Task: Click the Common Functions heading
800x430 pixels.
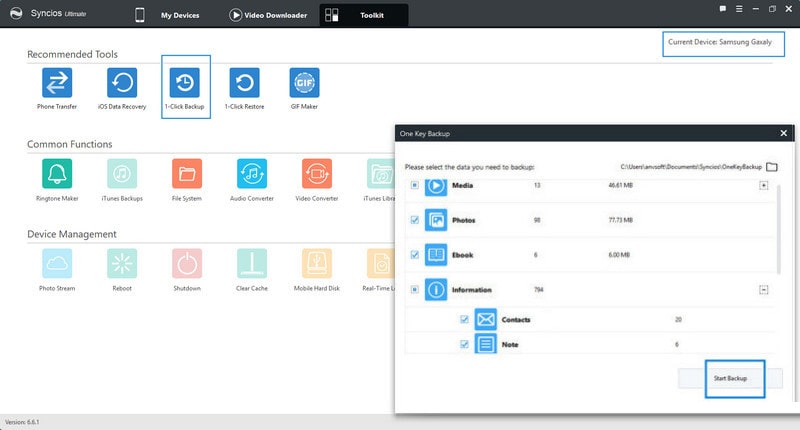Action: (69, 144)
